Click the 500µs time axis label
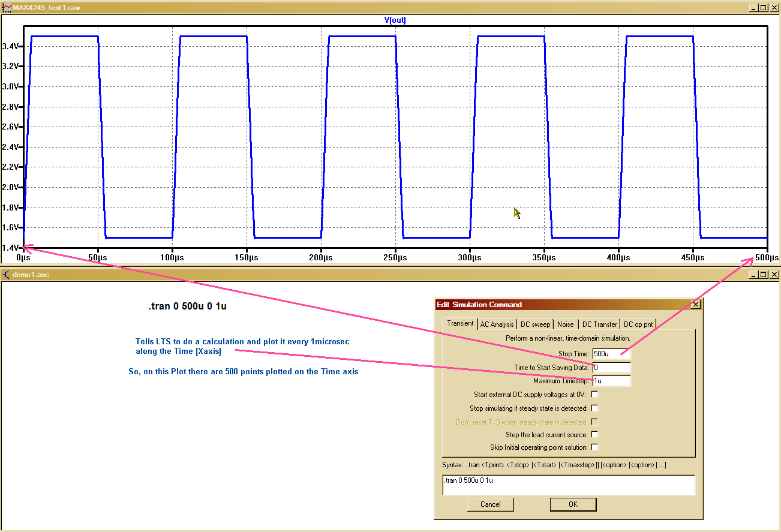 pos(767,257)
